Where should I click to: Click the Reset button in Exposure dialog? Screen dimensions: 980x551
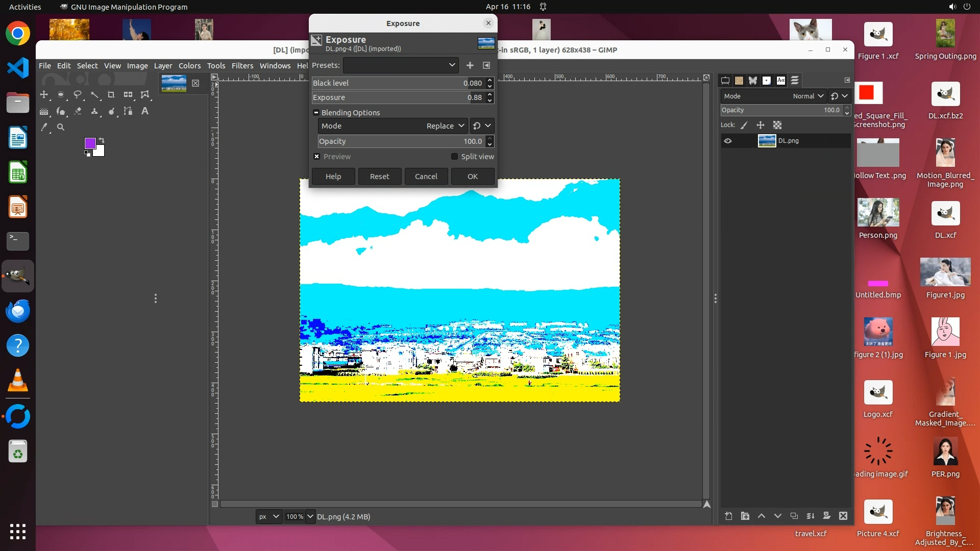tap(379, 177)
